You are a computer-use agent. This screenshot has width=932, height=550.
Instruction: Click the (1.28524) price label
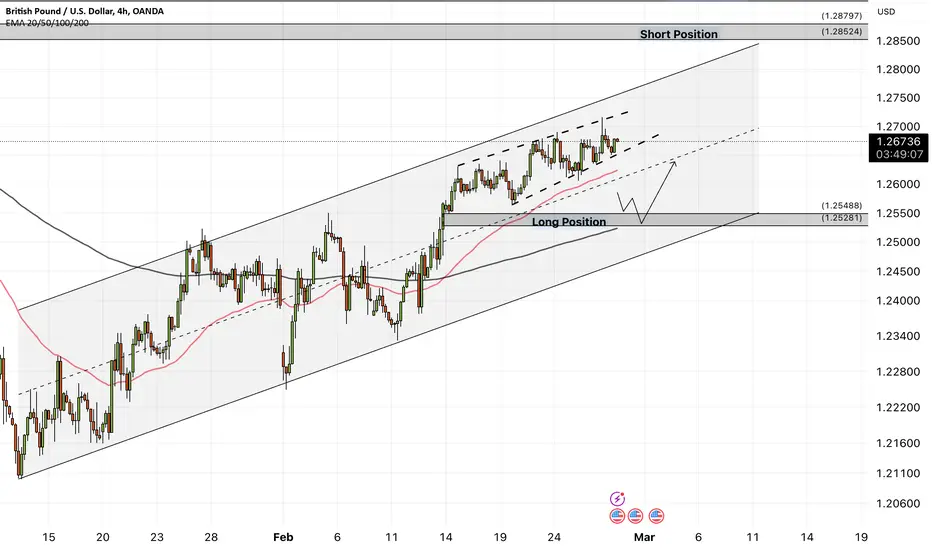click(x=842, y=32)
